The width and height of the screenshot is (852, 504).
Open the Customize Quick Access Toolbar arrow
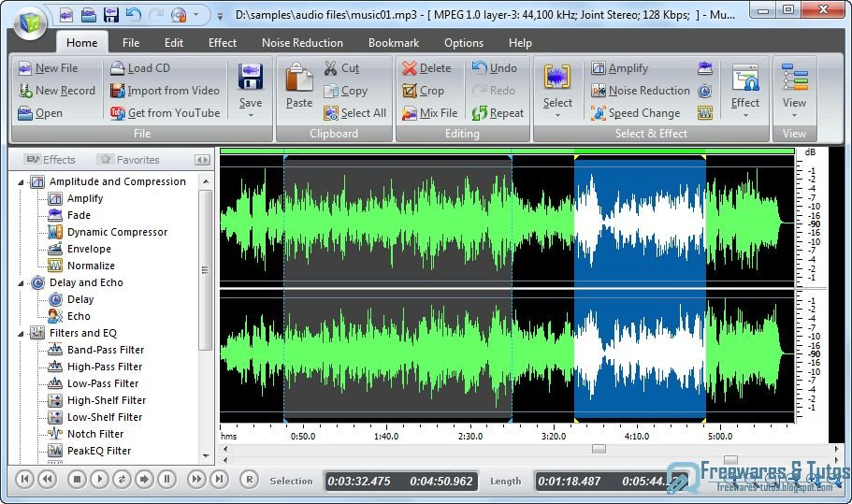point(220,16)
